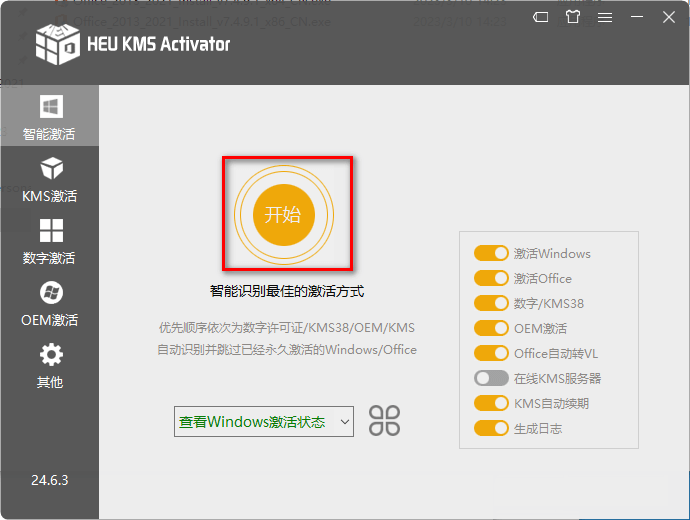This screenshot has width=690, height=520.
Task: Click the text 优先顺序依次为数字许可证/KMS38/OEM/KMS
Action: pyautogui.click(x=287, y=328)
